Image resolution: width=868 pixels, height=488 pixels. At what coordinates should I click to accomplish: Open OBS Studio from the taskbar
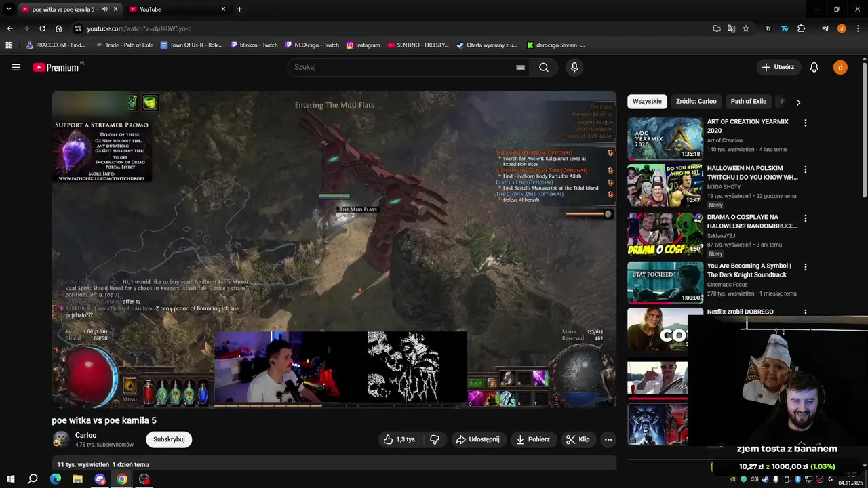pos(144,479)
